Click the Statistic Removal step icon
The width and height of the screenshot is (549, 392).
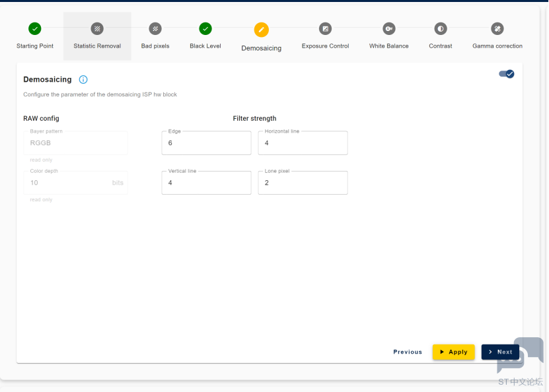tap(97, 28)
